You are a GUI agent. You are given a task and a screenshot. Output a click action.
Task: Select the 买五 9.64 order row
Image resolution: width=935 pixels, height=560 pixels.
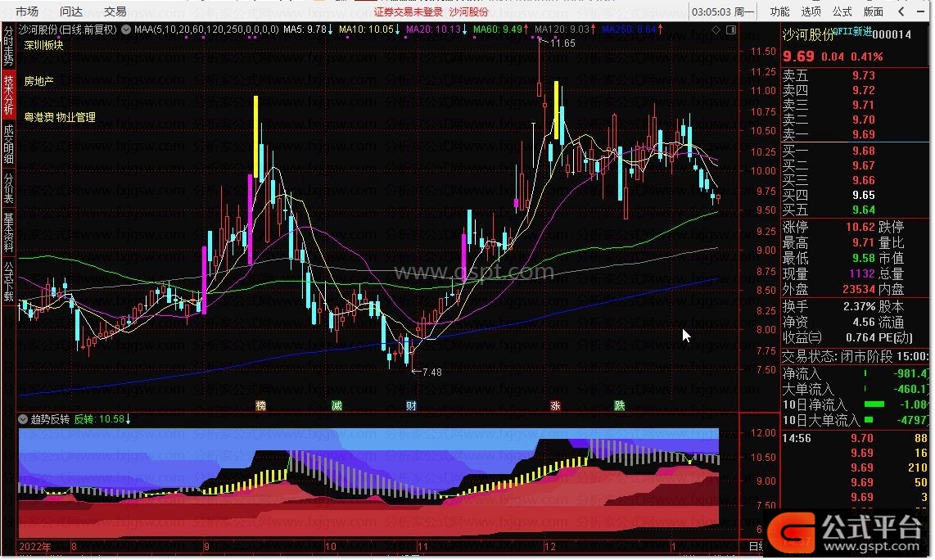pos(855,210)
